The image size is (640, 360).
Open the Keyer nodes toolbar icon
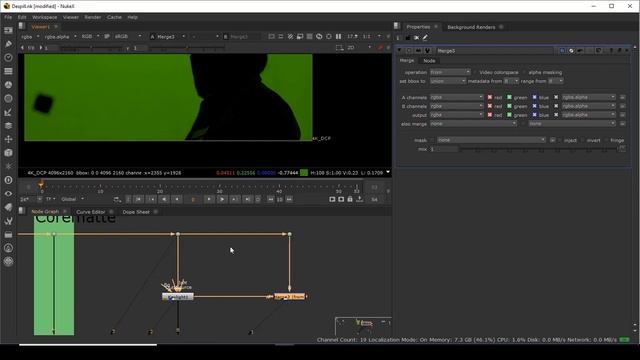coord(8,112)
